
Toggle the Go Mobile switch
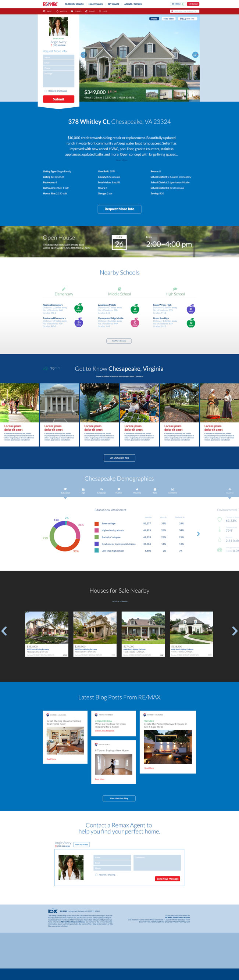pos(182,4)
